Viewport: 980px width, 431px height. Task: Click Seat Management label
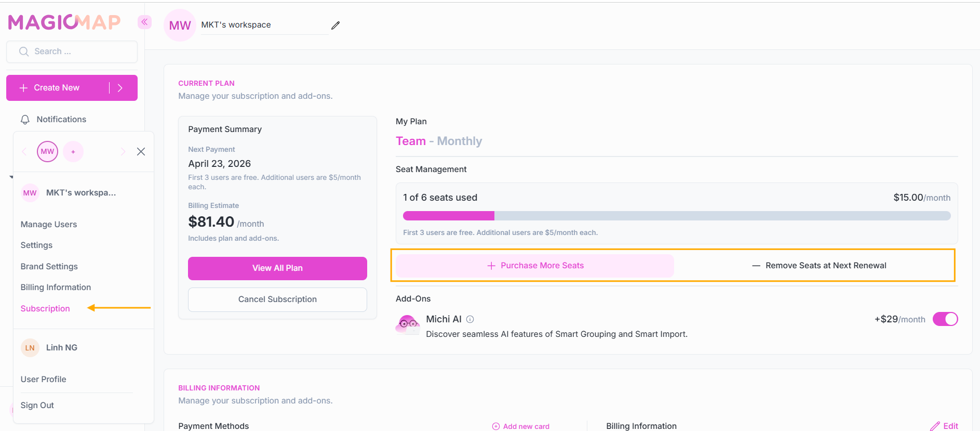[x=431, y=169]
